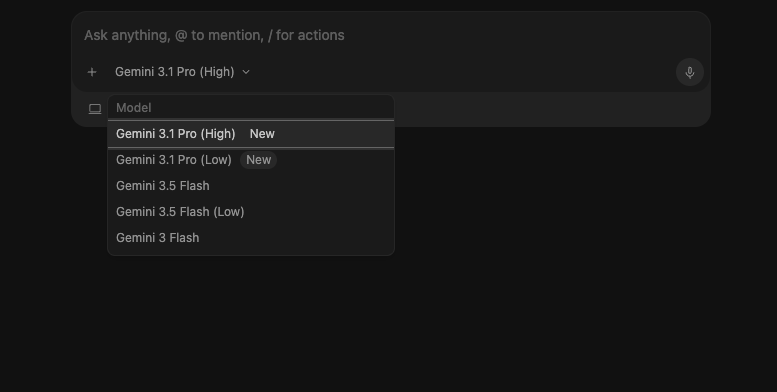The image size is (777, 392).
Task: Switch to Gemini 3 Flash model
Action: click(x=251, y=238)
